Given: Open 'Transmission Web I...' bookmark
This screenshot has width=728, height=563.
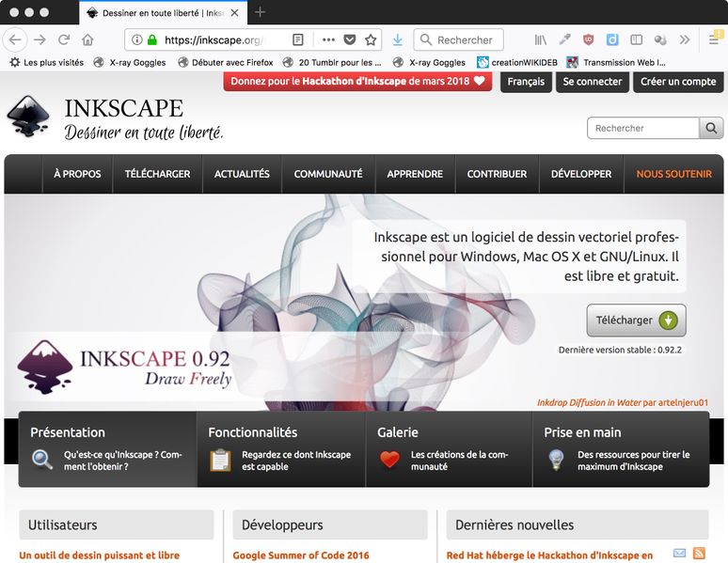Looking at the screenshot, I should pyautogui.click(x=616, y=62).
